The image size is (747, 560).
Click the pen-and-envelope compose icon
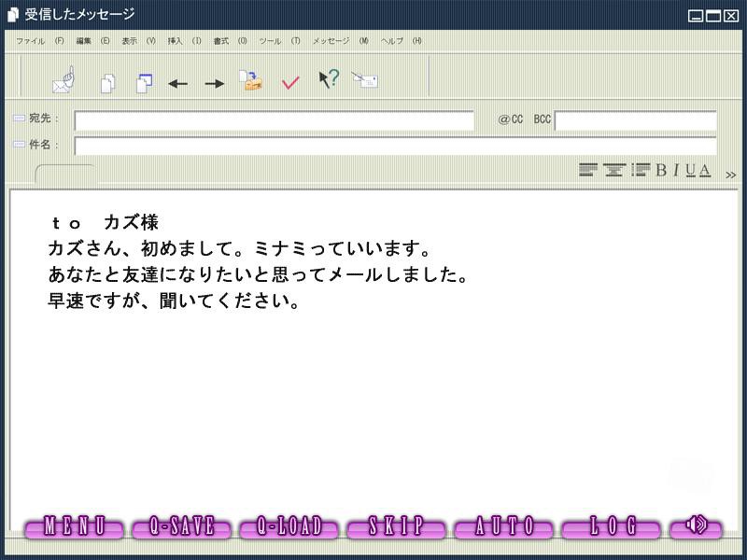[x=365, y=80]
